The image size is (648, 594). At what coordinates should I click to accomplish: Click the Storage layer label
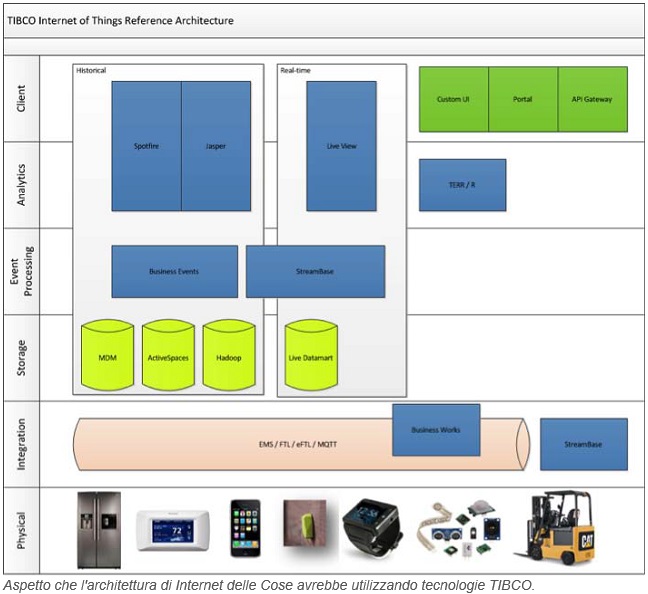tap(21, 358)
